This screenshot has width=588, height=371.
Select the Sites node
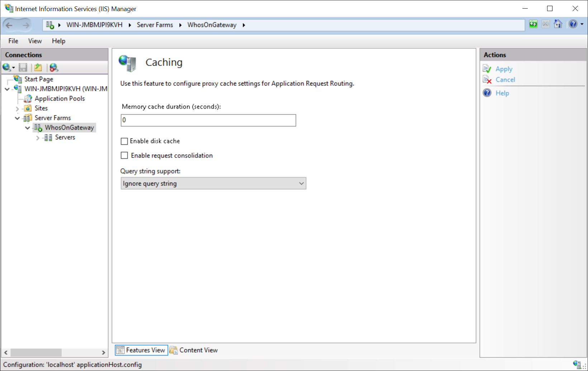pyautogui.click(x=41, y=108)
